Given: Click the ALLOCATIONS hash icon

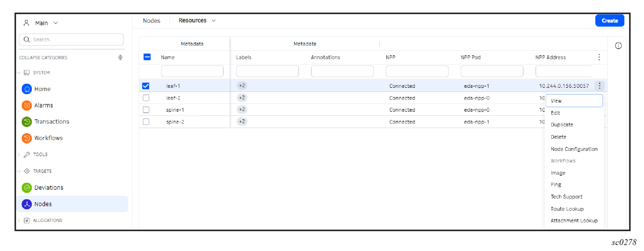Looking at the screenshot, I should (x=27, y=221).
